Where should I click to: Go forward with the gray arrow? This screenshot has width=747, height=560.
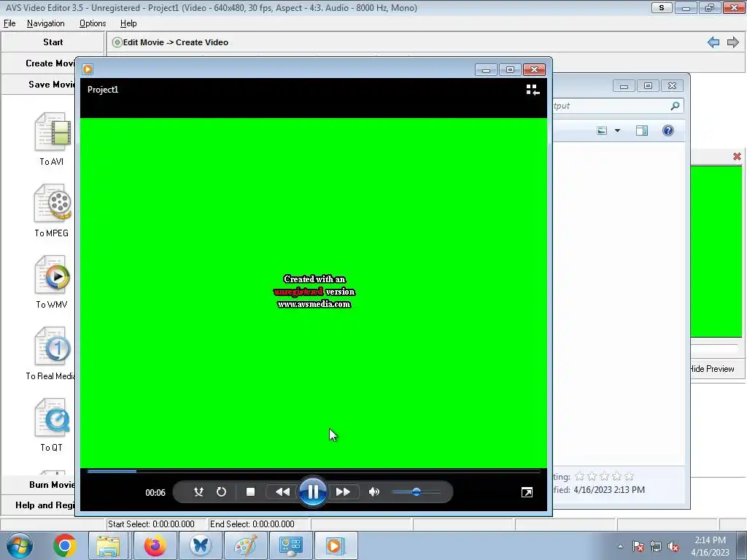pos(732,42)
